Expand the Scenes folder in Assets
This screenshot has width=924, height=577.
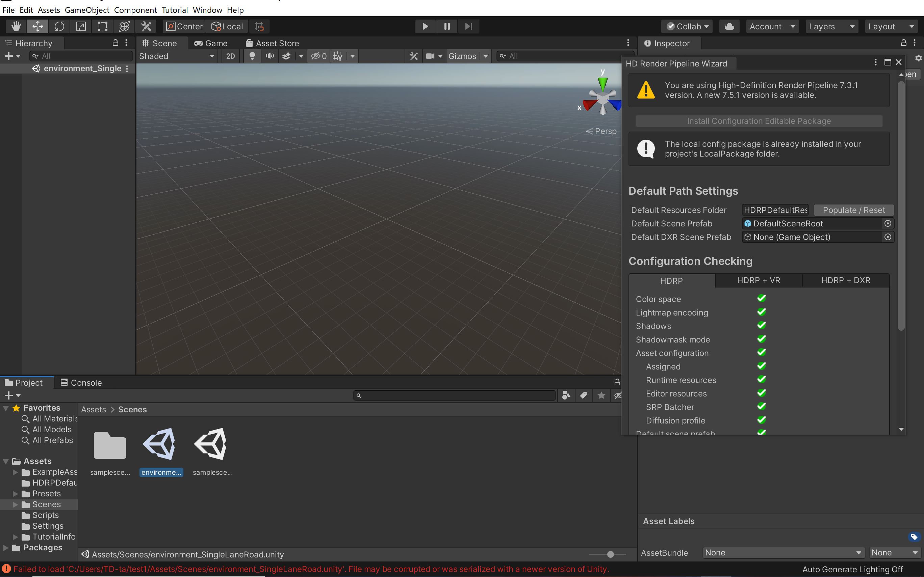15,504
